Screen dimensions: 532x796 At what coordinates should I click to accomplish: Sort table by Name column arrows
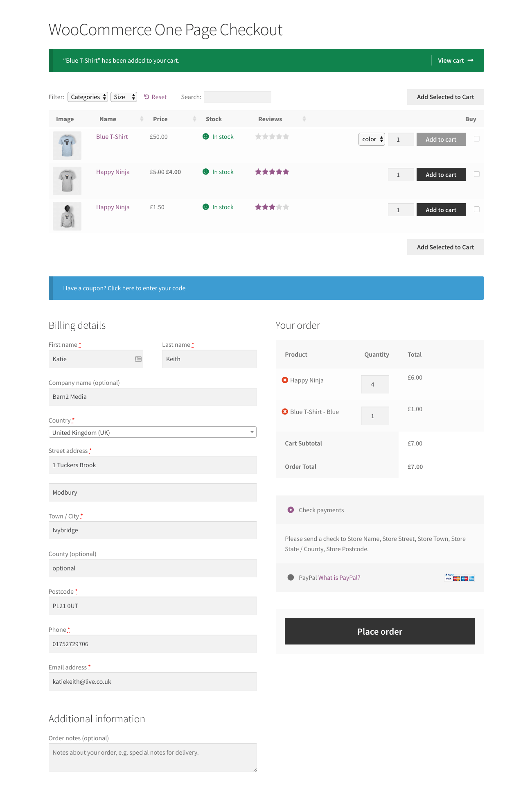point(142,119)
